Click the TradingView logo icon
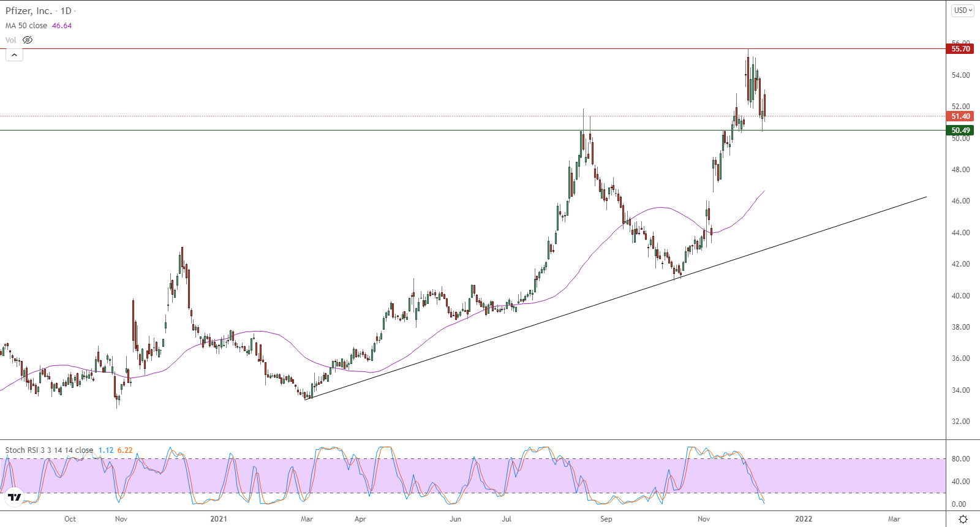Viewport: 980px width, 527px height. [14, 497]
